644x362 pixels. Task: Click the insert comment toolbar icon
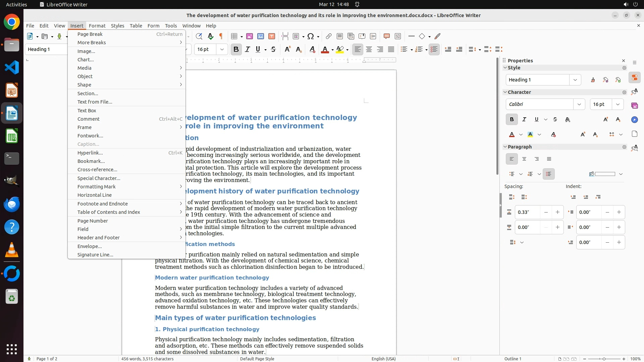387,36
